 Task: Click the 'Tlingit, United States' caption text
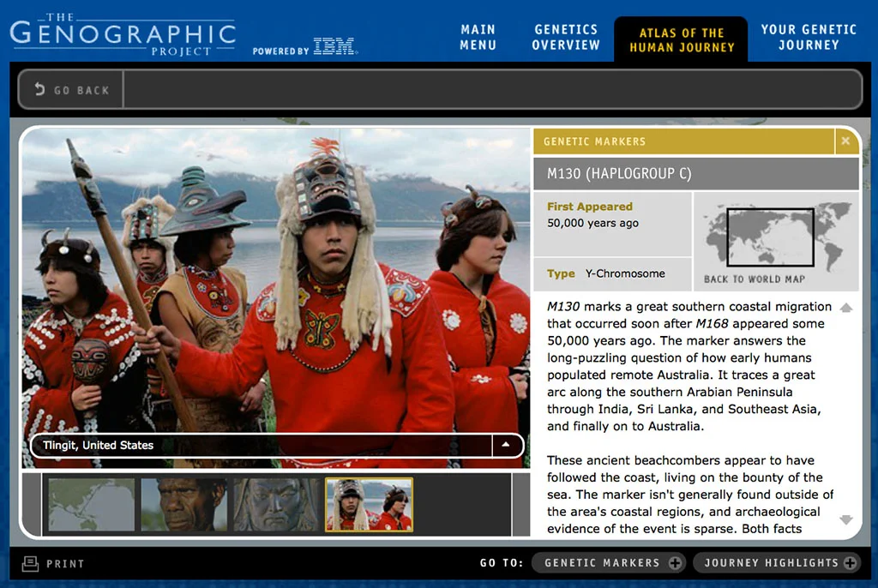(x=98, y=445)
